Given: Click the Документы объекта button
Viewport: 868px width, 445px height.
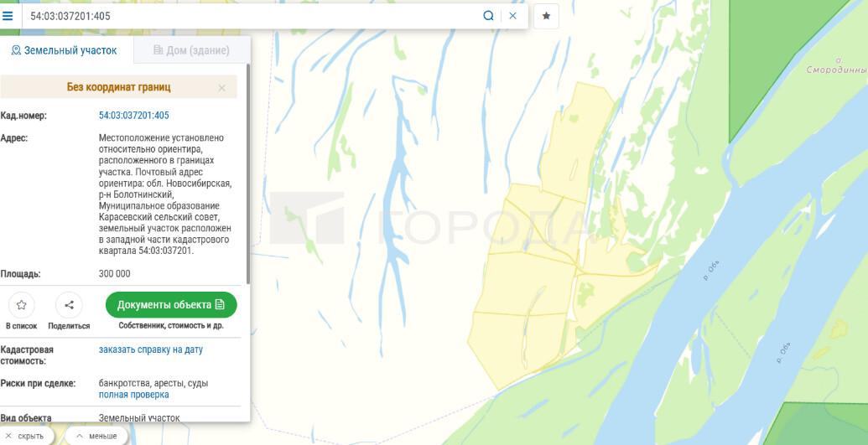Looking at the screenshot, I should click(171, 304).
